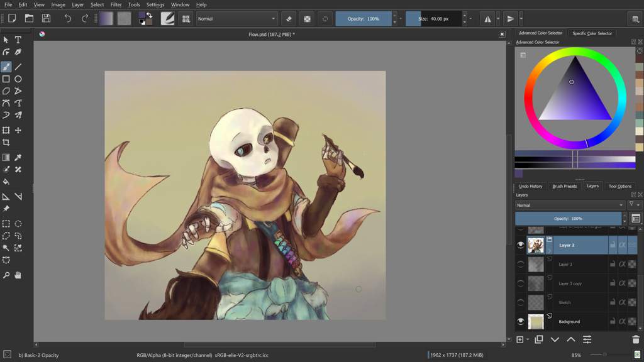Delete the selected layer
The image size is (644, 362).
pos(636,339)
